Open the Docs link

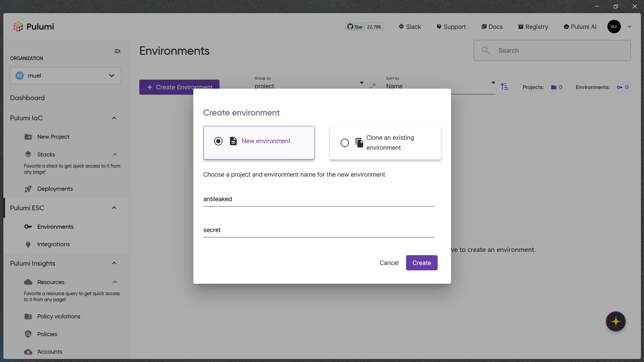[492, 27]
